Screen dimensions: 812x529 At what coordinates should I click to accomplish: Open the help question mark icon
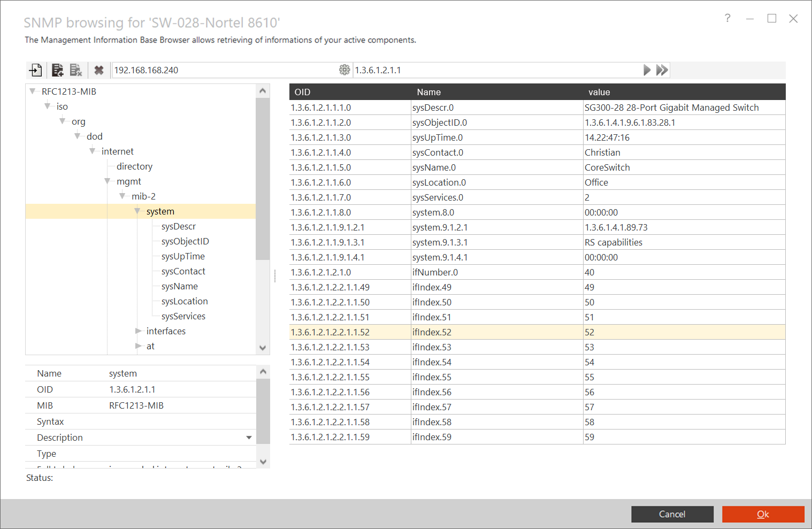point(727,18)
